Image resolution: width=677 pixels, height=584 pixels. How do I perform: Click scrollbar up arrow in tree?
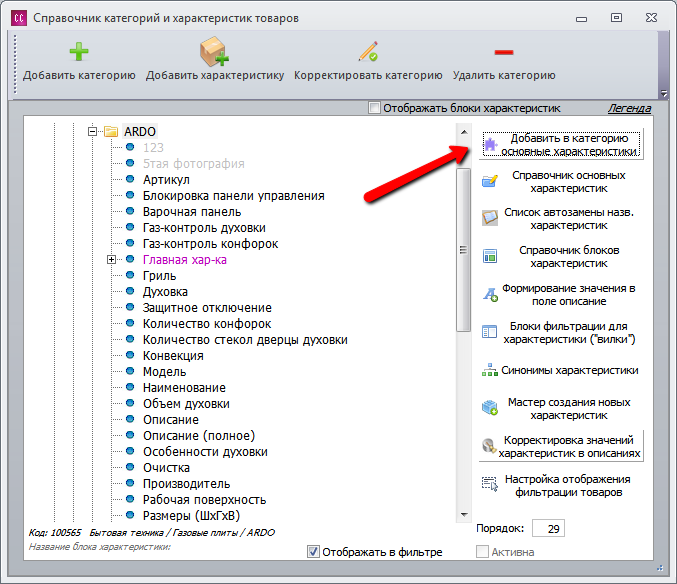pos(464,132)
